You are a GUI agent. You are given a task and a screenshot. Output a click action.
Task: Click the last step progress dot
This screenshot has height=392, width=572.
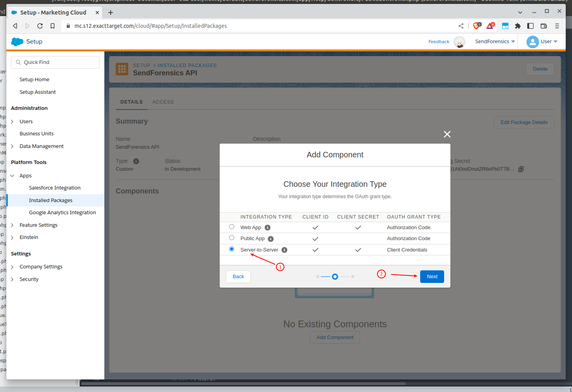[353, 277]
